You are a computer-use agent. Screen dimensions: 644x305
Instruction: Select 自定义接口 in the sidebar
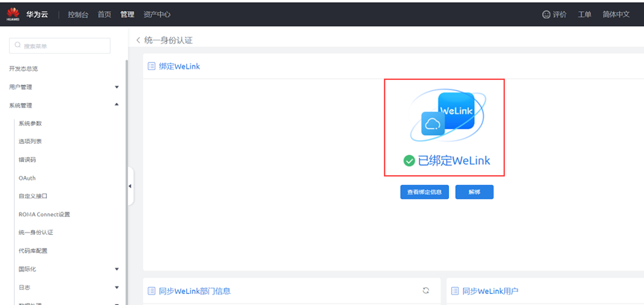(x=33, y=196)
